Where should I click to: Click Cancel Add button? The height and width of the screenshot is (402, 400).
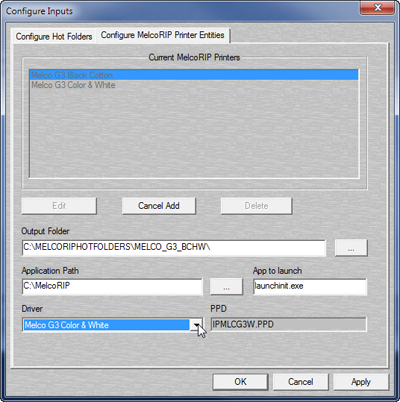(159, 206)
